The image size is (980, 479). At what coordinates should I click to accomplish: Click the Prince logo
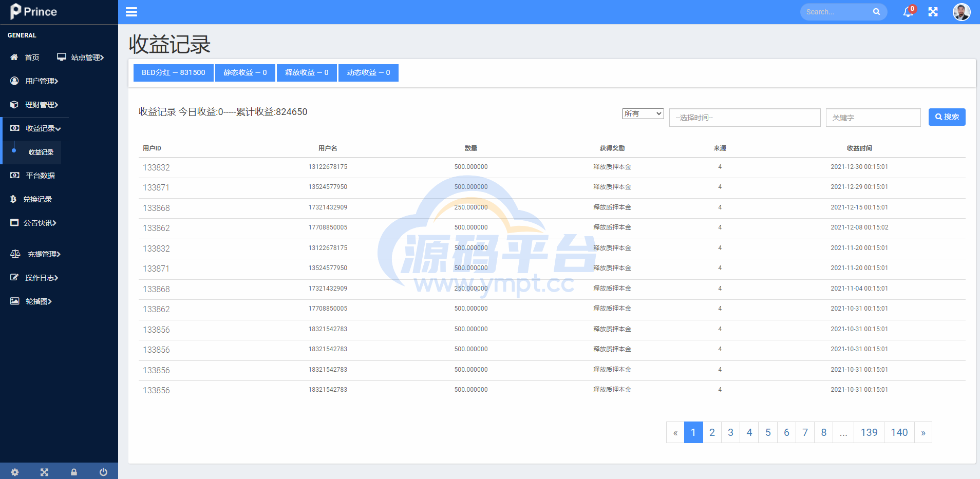click(x=34, y=11)
